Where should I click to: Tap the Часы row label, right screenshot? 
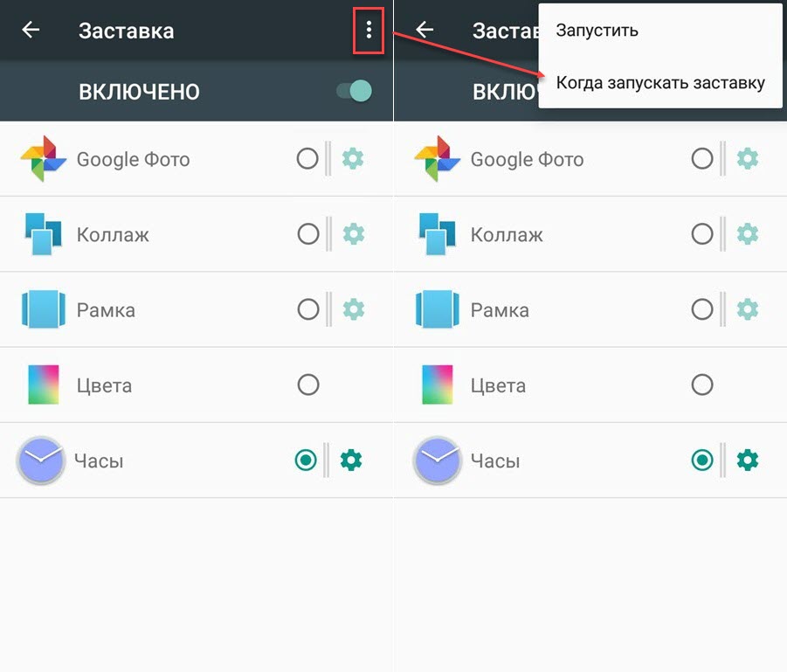point(494,461)
